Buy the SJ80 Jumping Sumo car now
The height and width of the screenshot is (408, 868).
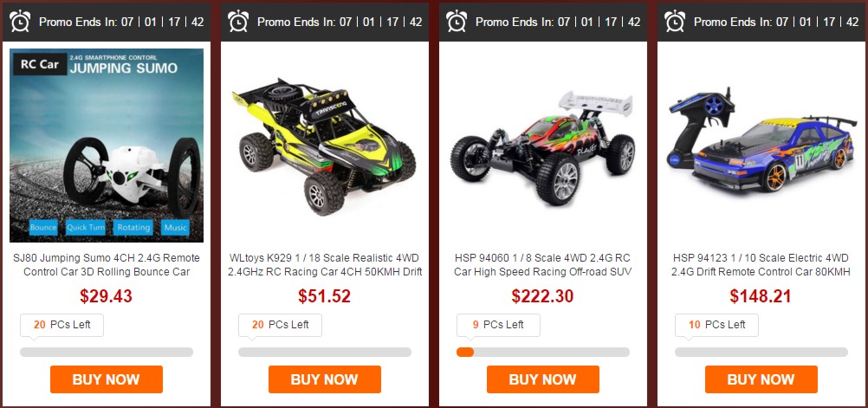point(107,379)
